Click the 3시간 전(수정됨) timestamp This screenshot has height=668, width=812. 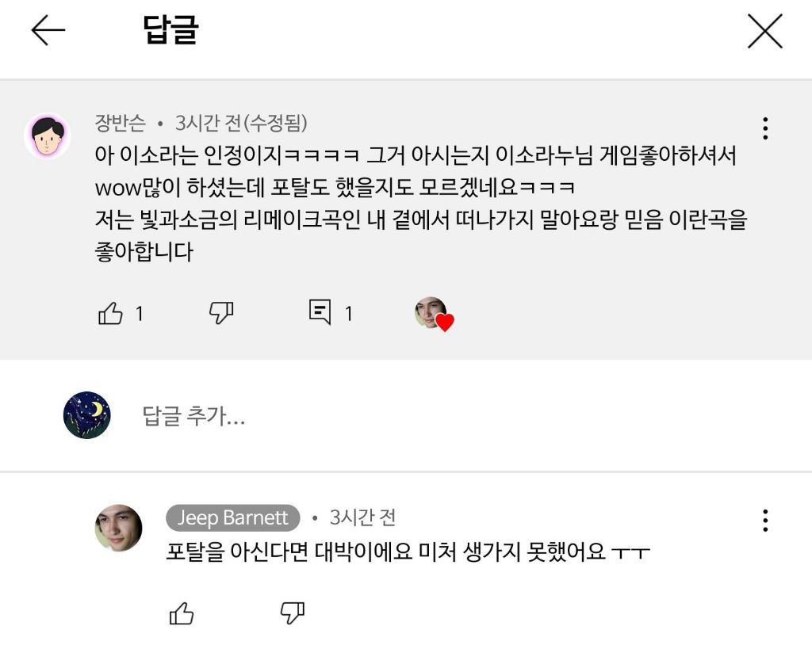pos(241,124)
